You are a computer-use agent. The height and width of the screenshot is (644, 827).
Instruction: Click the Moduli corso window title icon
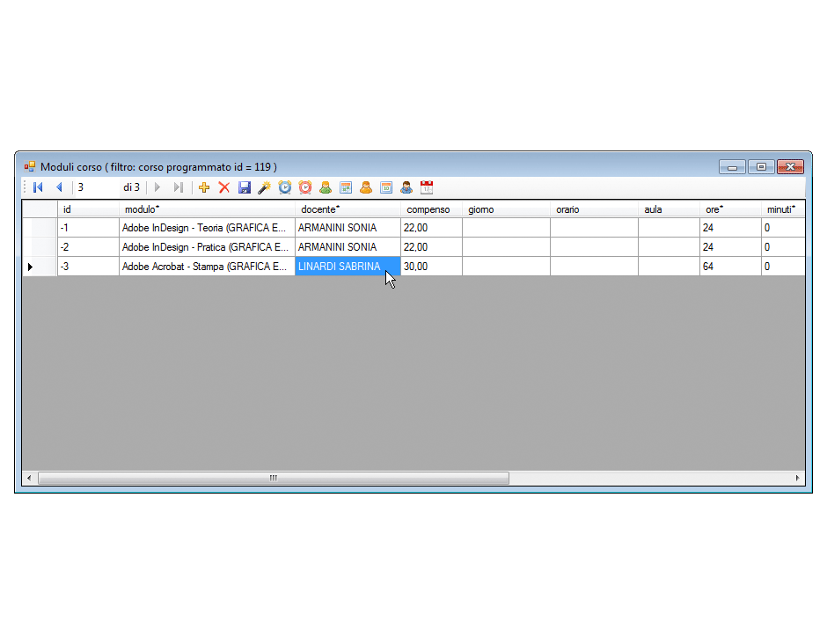click(x=30, y=166)
